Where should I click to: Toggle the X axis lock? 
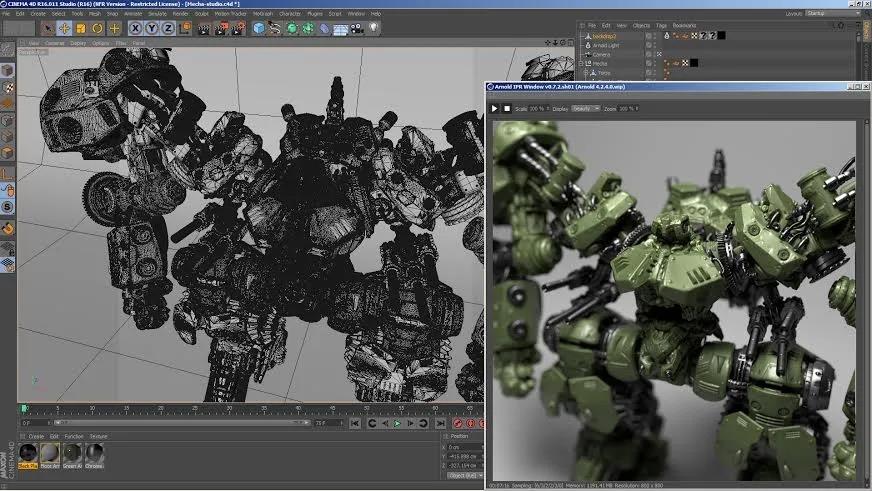[136, 28]
